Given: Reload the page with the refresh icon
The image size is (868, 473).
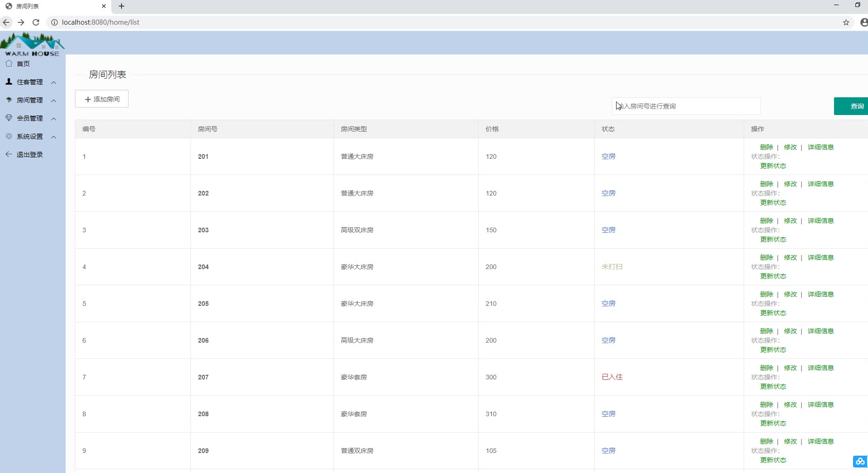Looking at the screenshot, I should (36, 22).
